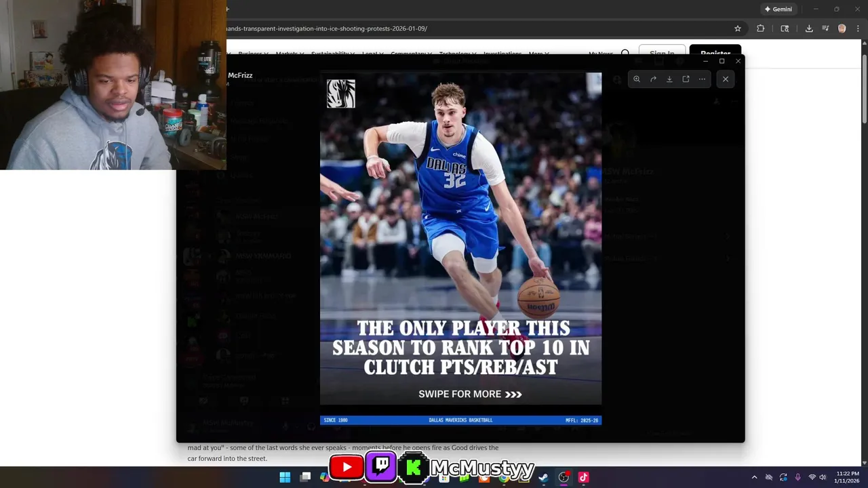Image resolution: width=868 pixels, height=488 pixels.
Task: Bookmark this page with the star icon
Action: (x=738, y=28)
